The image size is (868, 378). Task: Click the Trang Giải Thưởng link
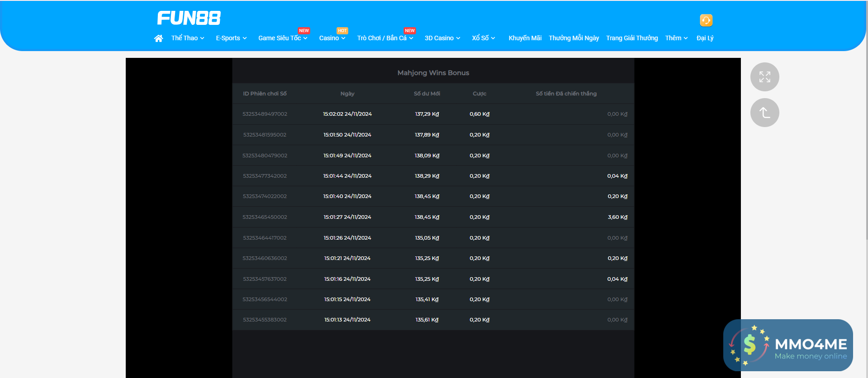(x=632, y=38)
